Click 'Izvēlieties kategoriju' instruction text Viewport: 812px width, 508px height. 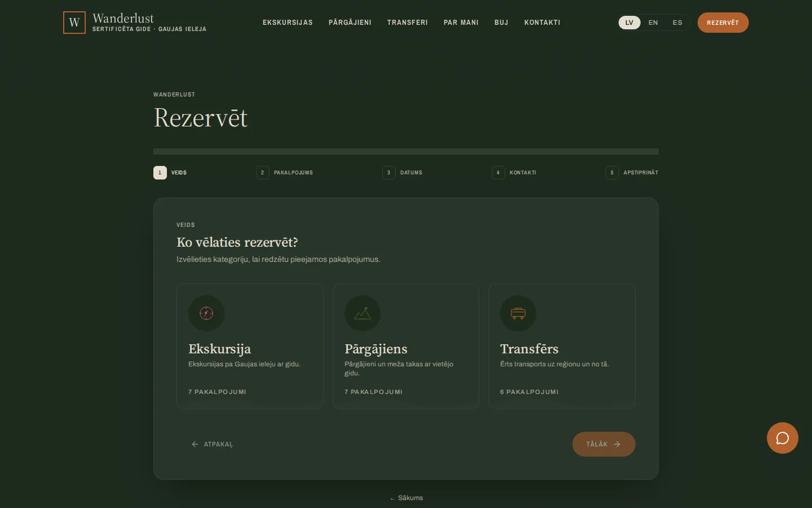coord(279,260)
